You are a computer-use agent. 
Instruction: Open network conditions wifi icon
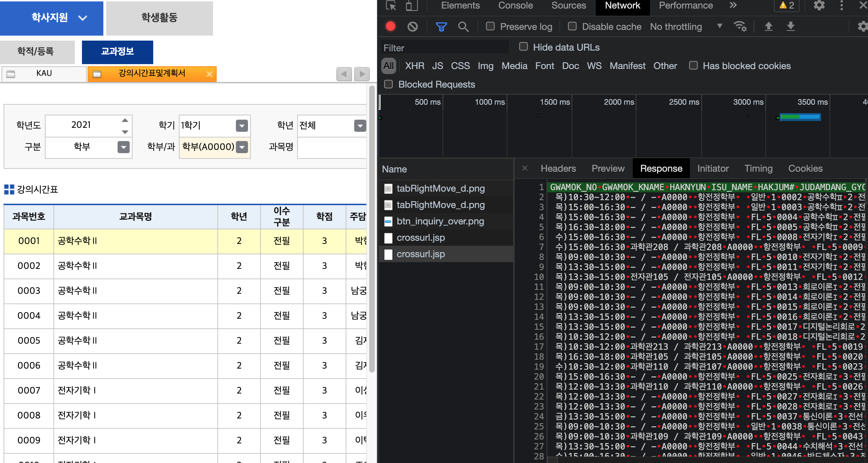click(x=740, y=26)
